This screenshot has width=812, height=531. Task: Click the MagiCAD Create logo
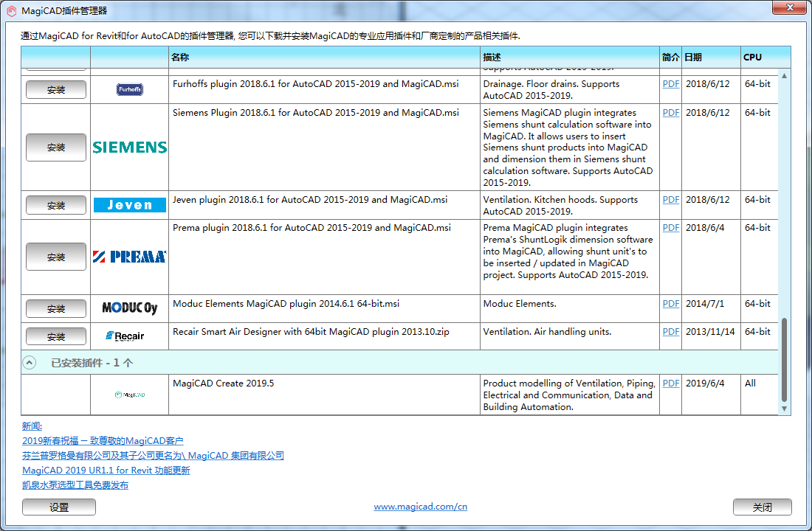click(x=129, y=395)
